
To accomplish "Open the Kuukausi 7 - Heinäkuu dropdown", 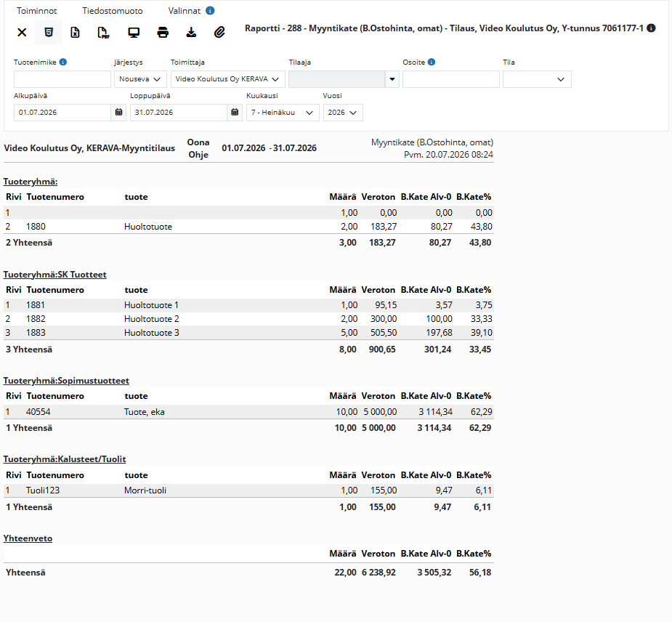I will pos(283,113).
